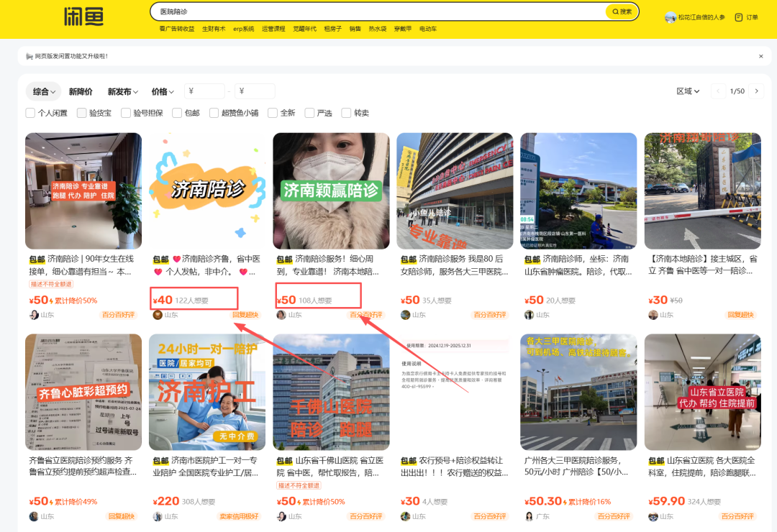
Task: Dismiss the upgrade announcement banner
Action: point(760,56)
